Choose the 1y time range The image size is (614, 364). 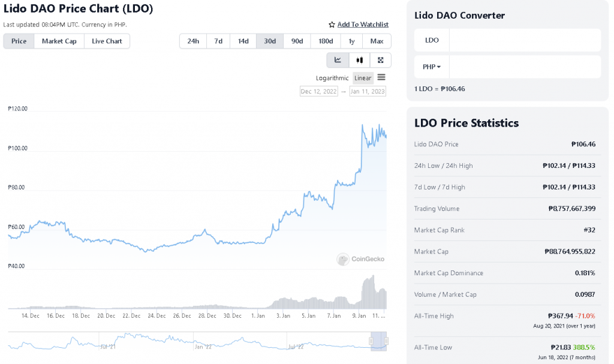click(x=351, y=41)
